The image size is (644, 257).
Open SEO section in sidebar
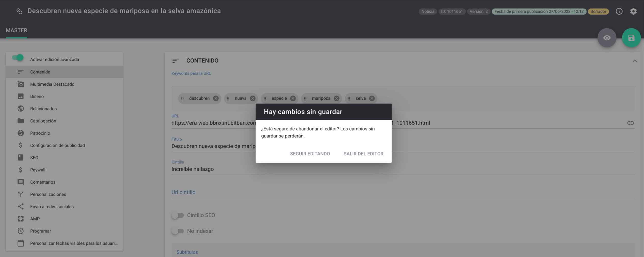click(64, 158)
